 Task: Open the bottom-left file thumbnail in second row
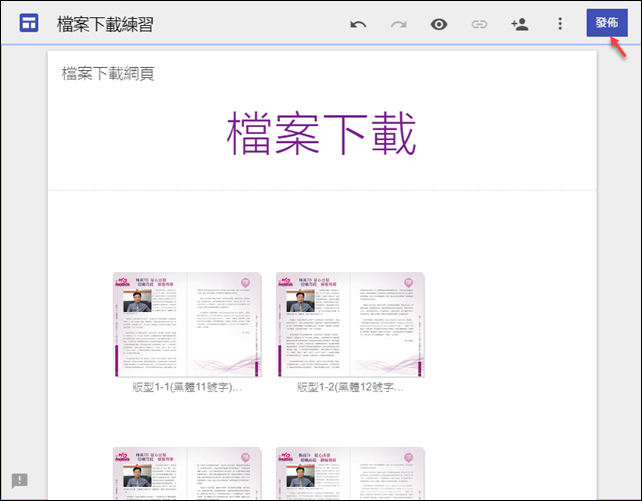pyautogui.click(x=187, y=473)
